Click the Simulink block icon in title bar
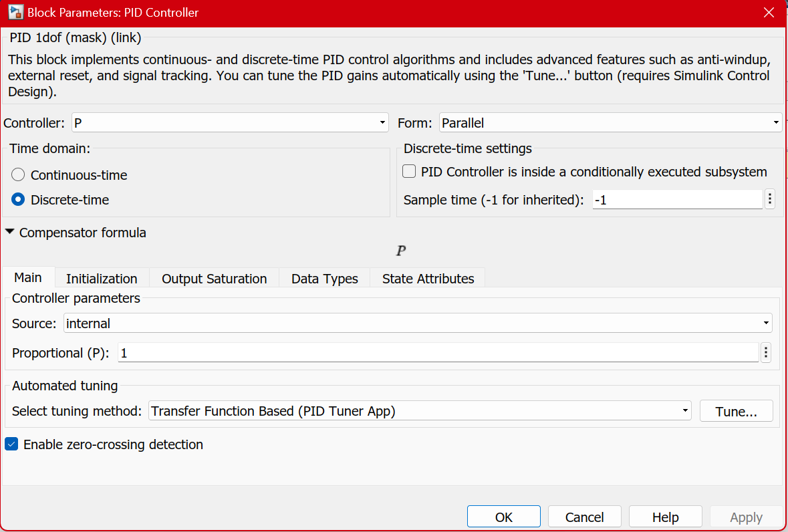The width and height of the screenshot is (788, 532). click(x=15, y=12)
